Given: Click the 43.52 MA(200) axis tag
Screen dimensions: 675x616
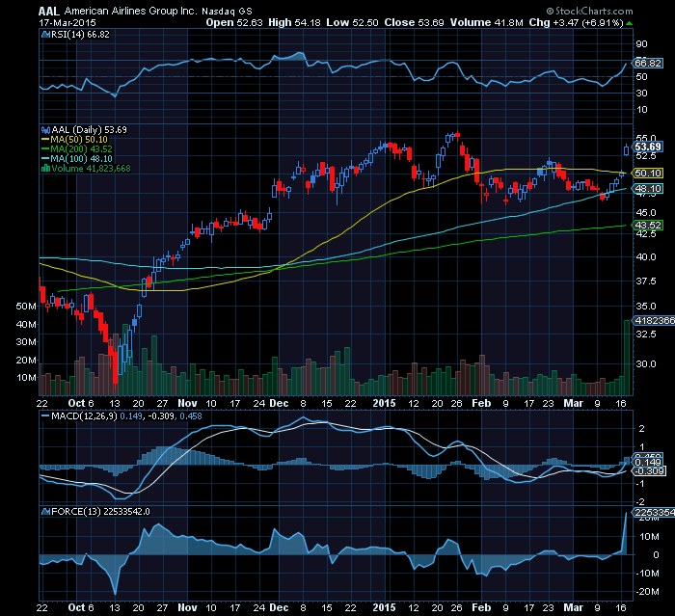Looking at the screenshot, I should pos(647,226).
